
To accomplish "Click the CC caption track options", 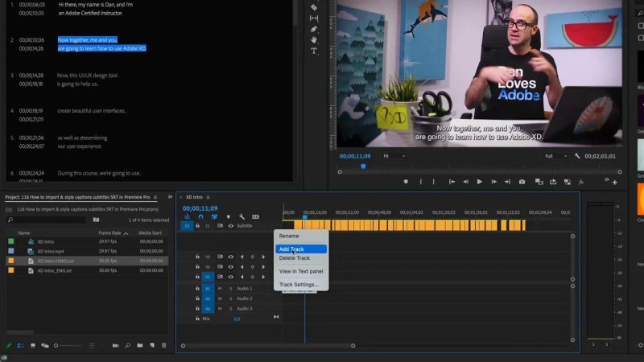I will (255, 216).
